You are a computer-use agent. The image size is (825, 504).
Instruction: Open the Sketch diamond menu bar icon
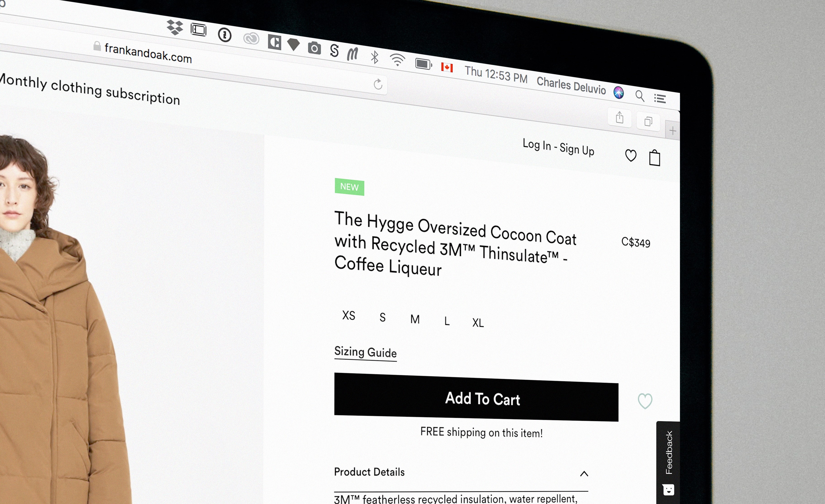(294, 45)
